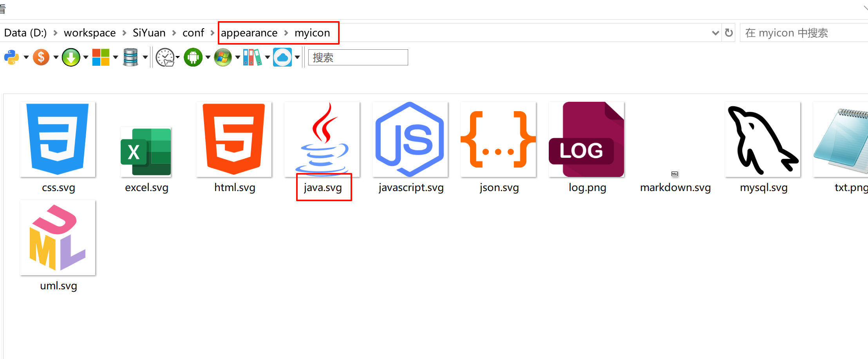868x359 pixels.
Task: Click the Windows orb toolbar icon
Action: click(x=223, y=57)
